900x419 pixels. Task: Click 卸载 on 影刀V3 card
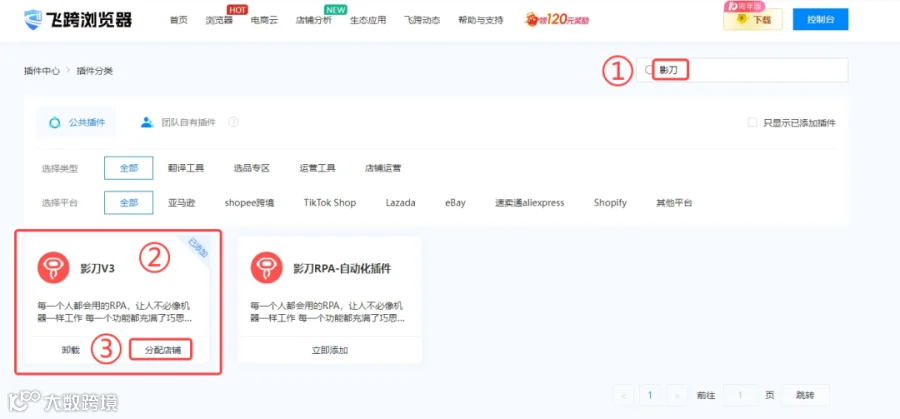click(71, 350)
